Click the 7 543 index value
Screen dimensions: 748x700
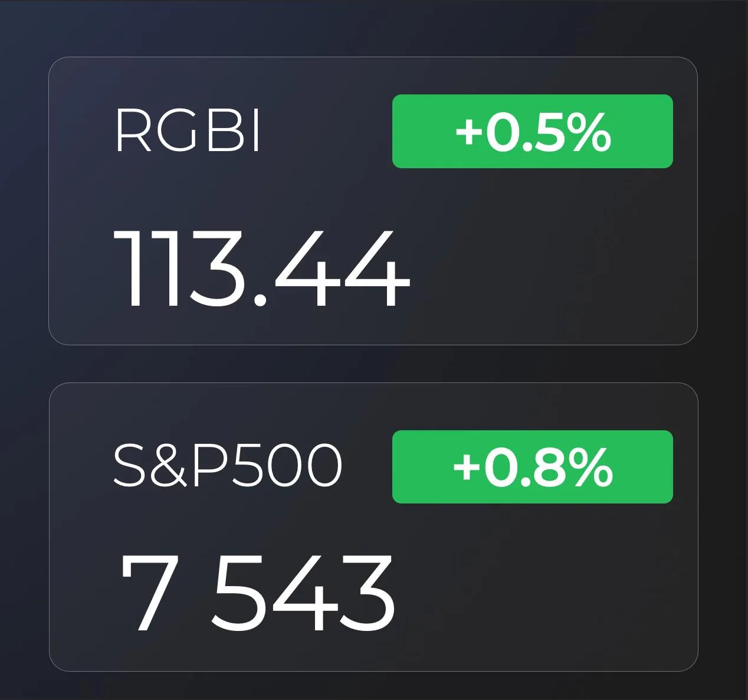click(258, 593)
